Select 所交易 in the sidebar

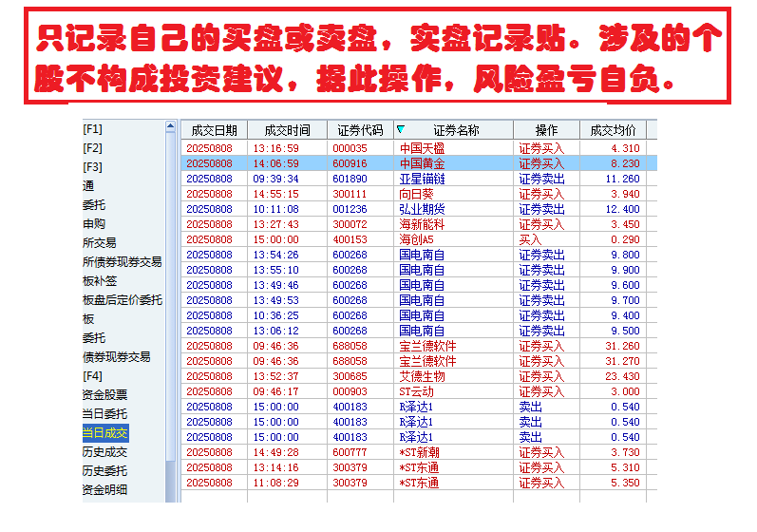coord(100,243)
